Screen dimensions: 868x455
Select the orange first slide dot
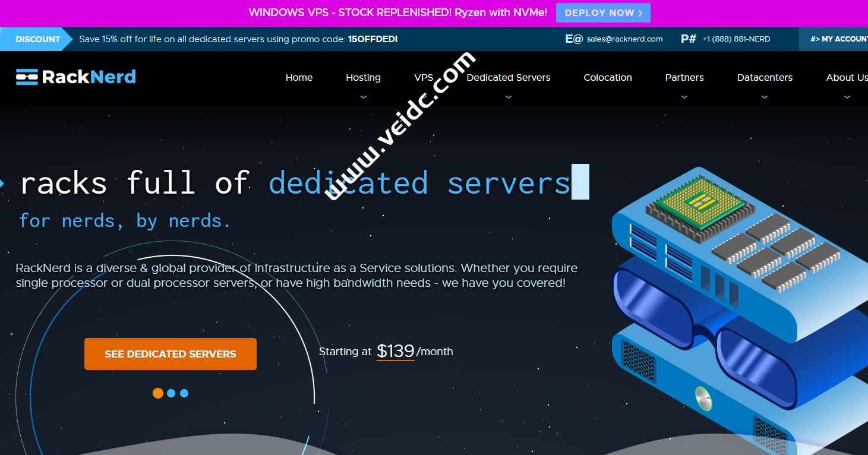[x=158, y=393]
